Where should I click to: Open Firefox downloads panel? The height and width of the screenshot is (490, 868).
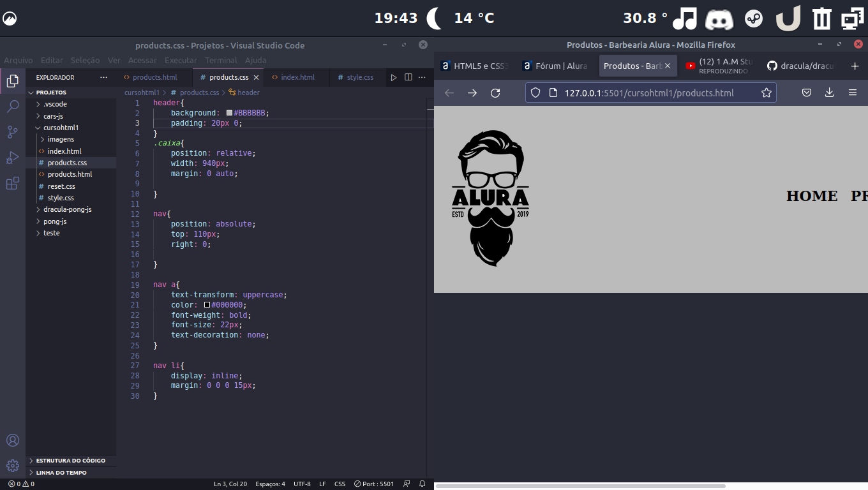[830, 93]
